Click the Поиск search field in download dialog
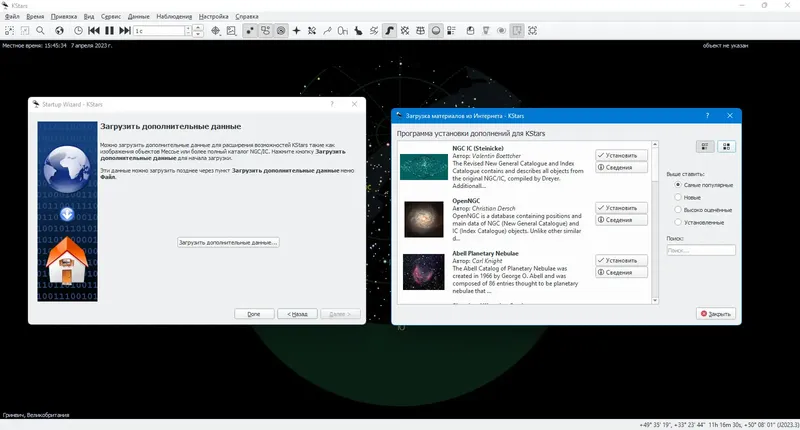 701,250
